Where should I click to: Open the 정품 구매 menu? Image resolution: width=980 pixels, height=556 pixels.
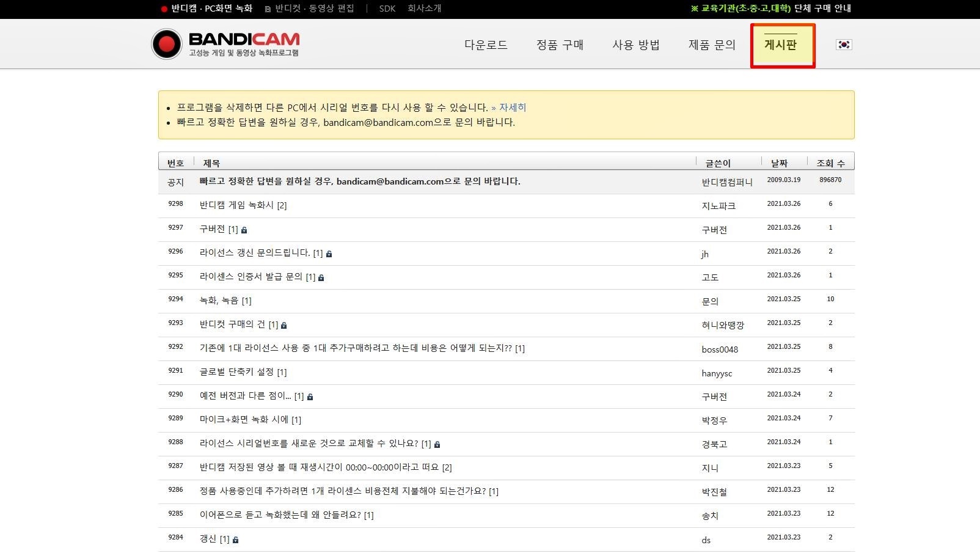coord(560,45)
